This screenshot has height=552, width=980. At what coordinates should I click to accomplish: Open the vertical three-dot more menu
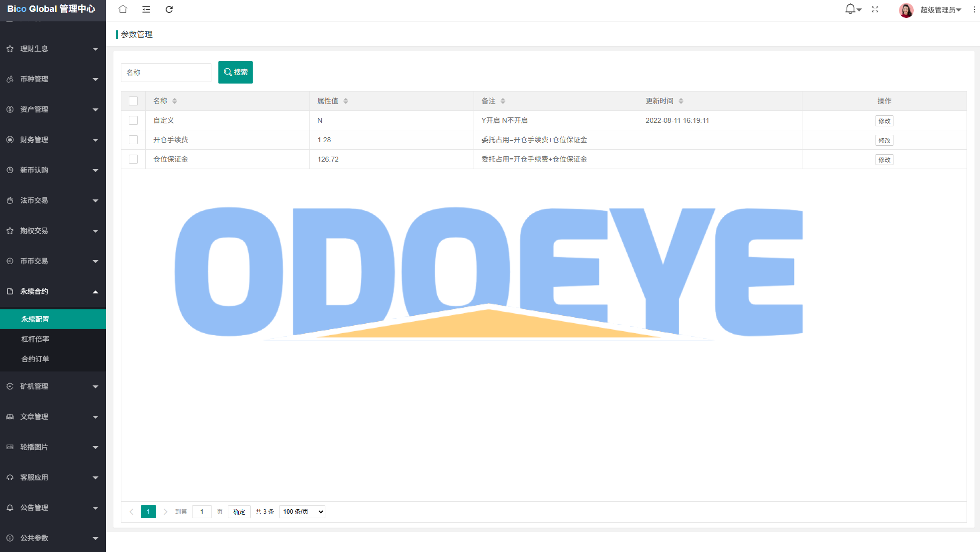click(974, 9)
